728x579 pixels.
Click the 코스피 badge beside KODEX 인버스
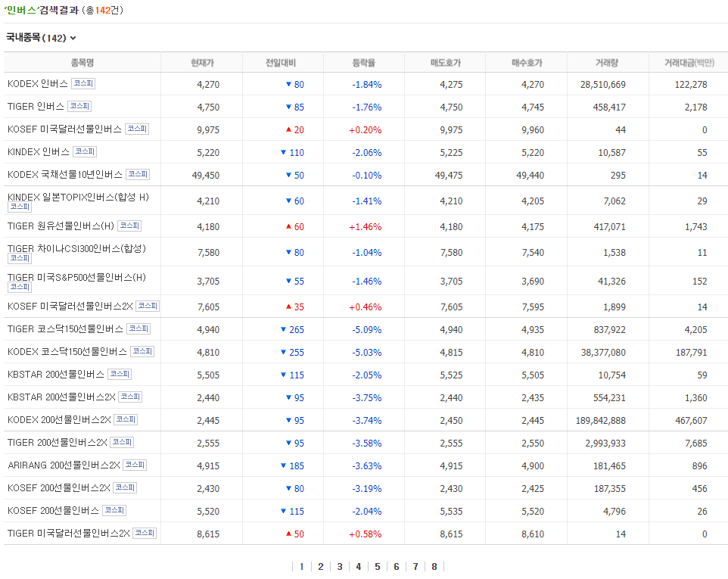coord(83,83)
